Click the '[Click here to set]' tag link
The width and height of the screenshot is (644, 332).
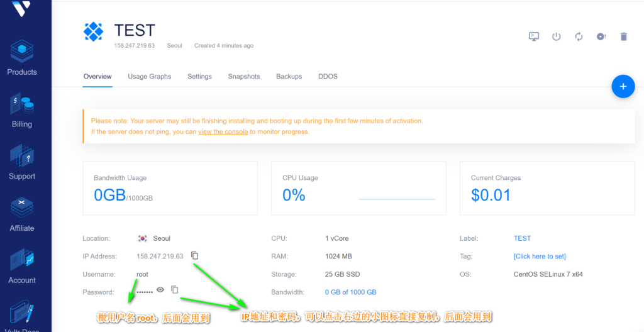[540, 257]
